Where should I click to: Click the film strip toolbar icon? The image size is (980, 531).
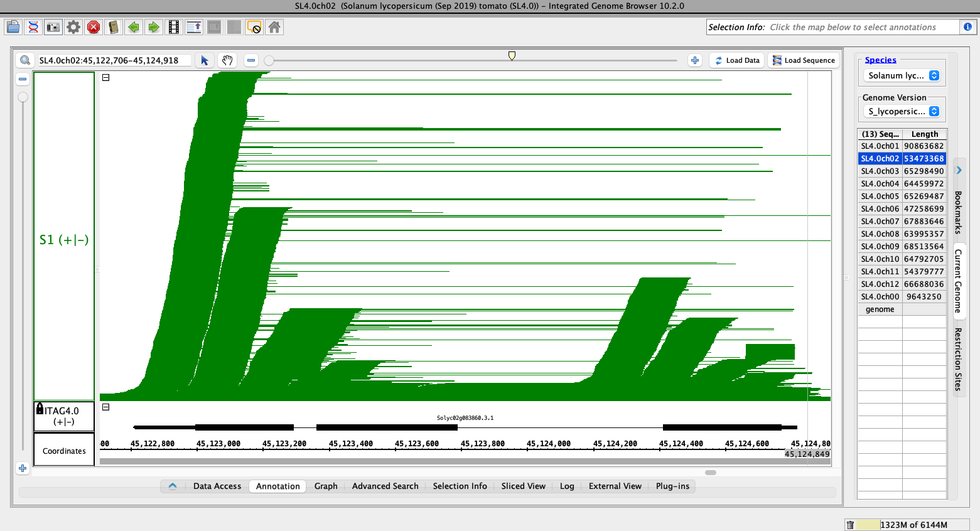point(174,27)
